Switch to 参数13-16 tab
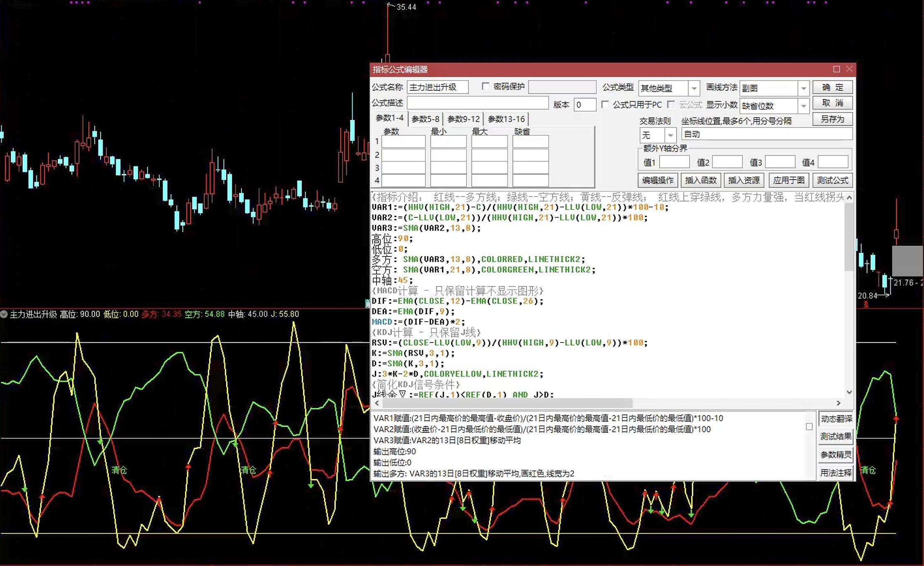This screenshot has width=924, height=566. (x=506, y=119)
